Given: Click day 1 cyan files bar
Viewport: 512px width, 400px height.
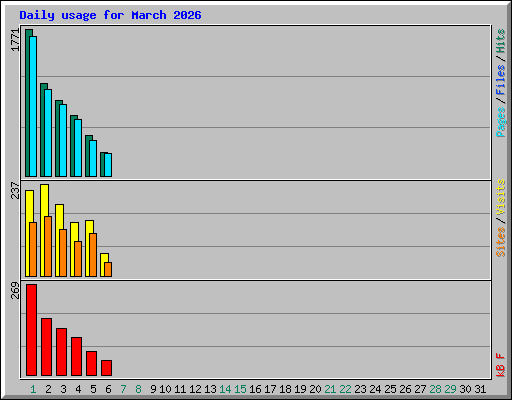Looking at the screenshot, I should [x=33, y=106].
